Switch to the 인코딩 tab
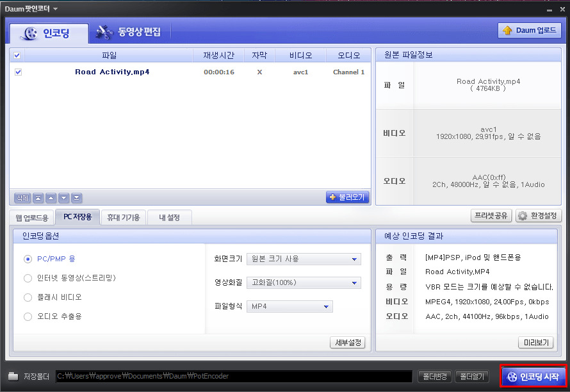The image size is (570, 392). tap(49, 33)
